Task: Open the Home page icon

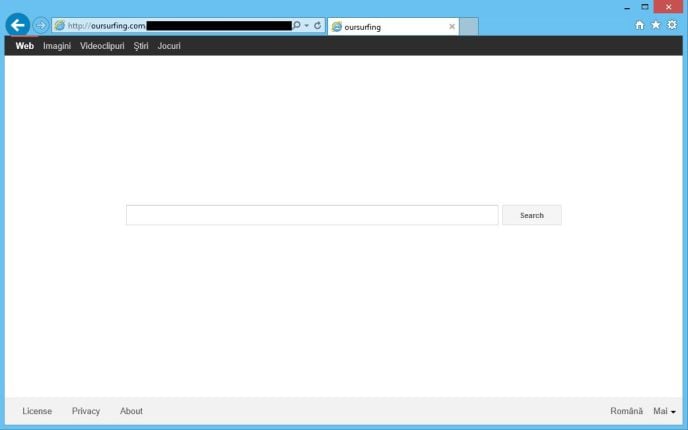Action: pyautogui.click(x=640, y=25)
